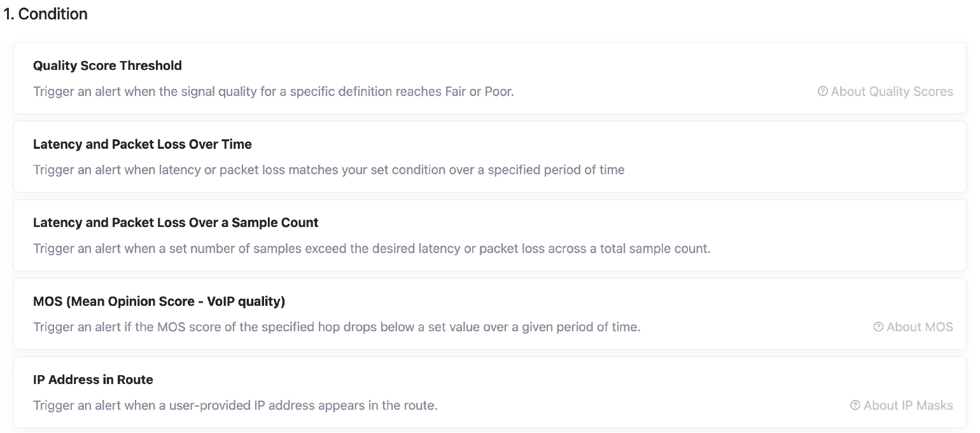The image size is (980, 433).
Task: Click the MOS condition description text
Action: 337,327
